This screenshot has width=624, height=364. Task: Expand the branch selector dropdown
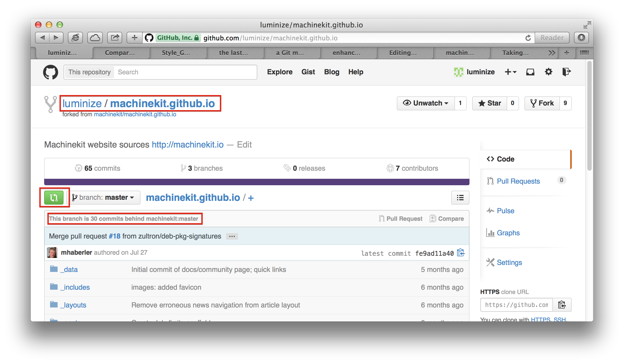tap(104, 197)
